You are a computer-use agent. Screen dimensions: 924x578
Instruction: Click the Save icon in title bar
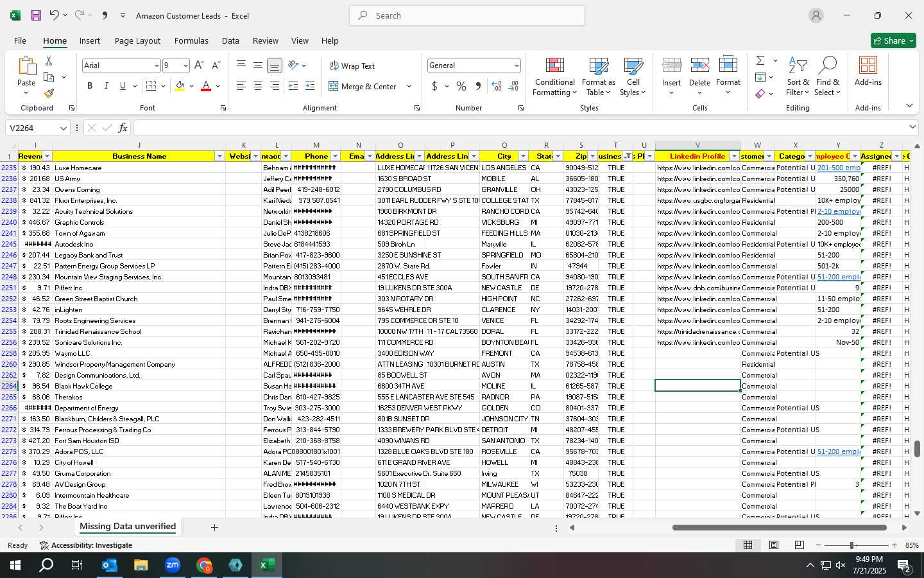click(36, 15)
